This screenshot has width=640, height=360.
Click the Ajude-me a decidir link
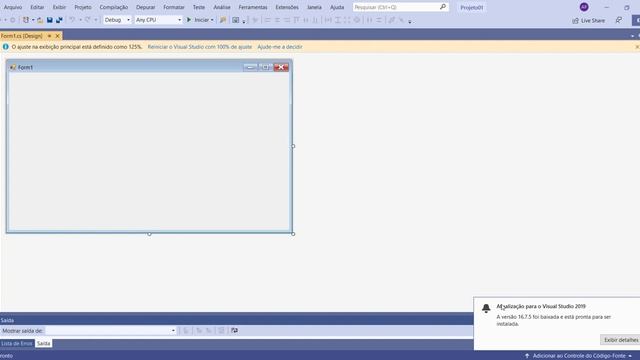click(280, 47)
